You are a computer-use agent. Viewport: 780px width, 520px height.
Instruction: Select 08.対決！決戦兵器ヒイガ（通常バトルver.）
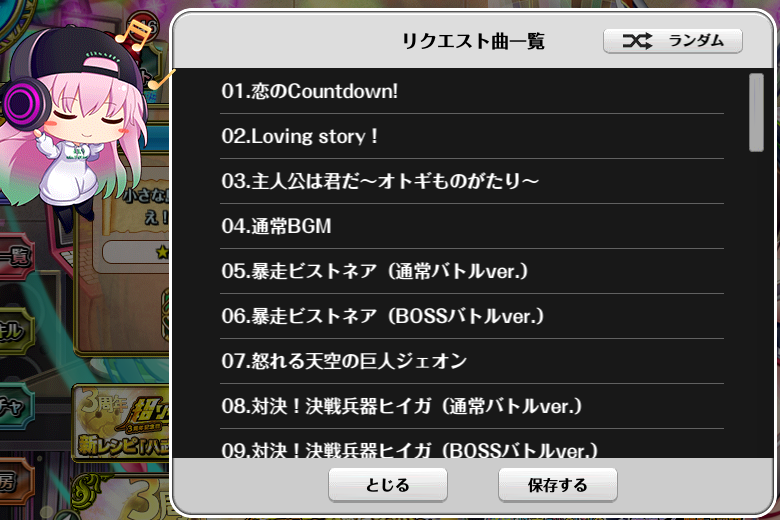pyautogui.click(x=472, y=406)
